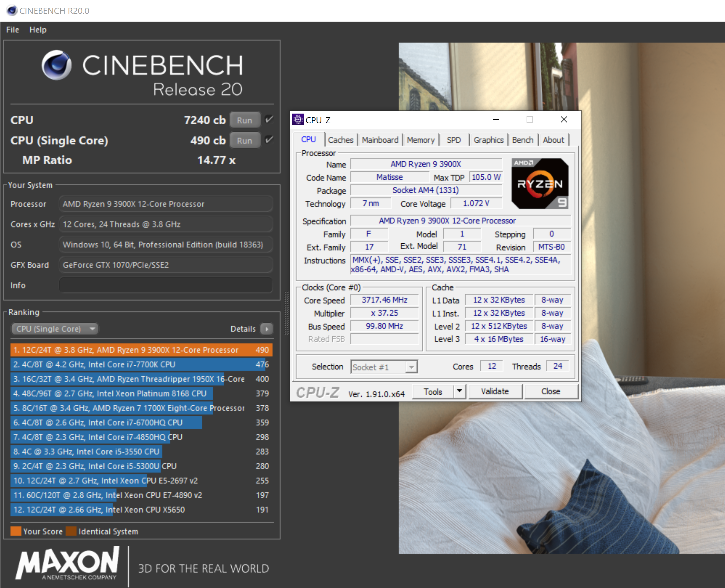
Task: Maximize the CPU-Z window
Action: pyautogui.click(x=529, y=119)
